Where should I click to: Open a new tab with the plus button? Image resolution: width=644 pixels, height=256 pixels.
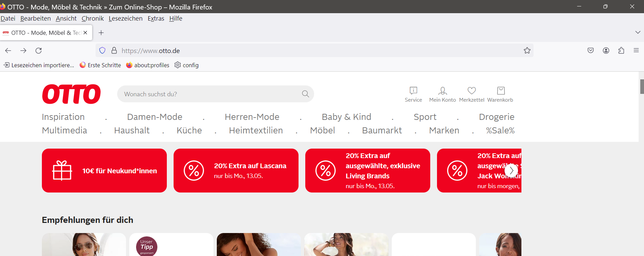coord(101,33)
